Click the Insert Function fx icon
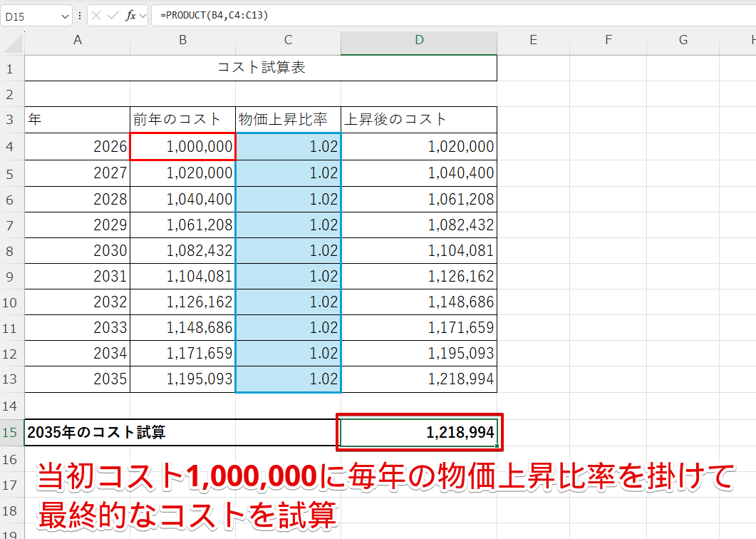The height and width of the screenshot is (539, 756). pyautogui.click(x=130, y=14)
